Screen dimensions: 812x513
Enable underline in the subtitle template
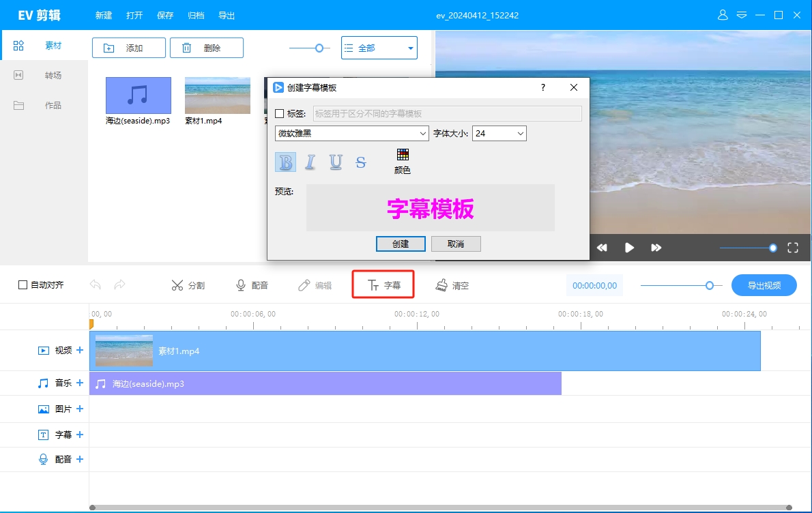tap(335, 162)
